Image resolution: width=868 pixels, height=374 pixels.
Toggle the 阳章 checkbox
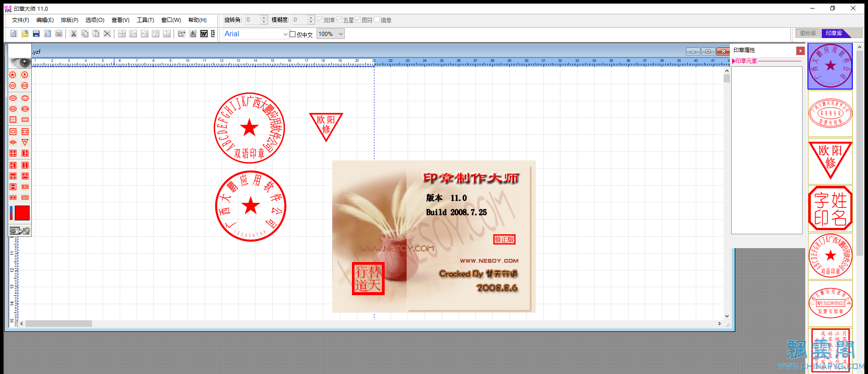[320, 20]
